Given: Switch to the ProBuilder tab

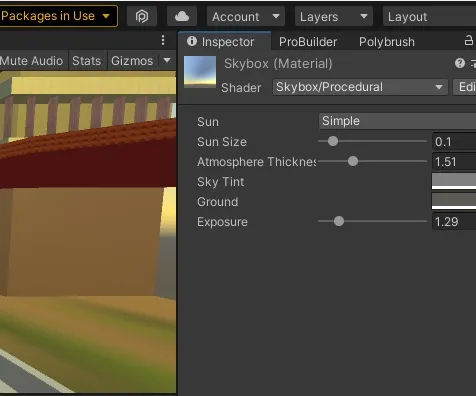Looking at the screenshot, I should click(308, 42).
